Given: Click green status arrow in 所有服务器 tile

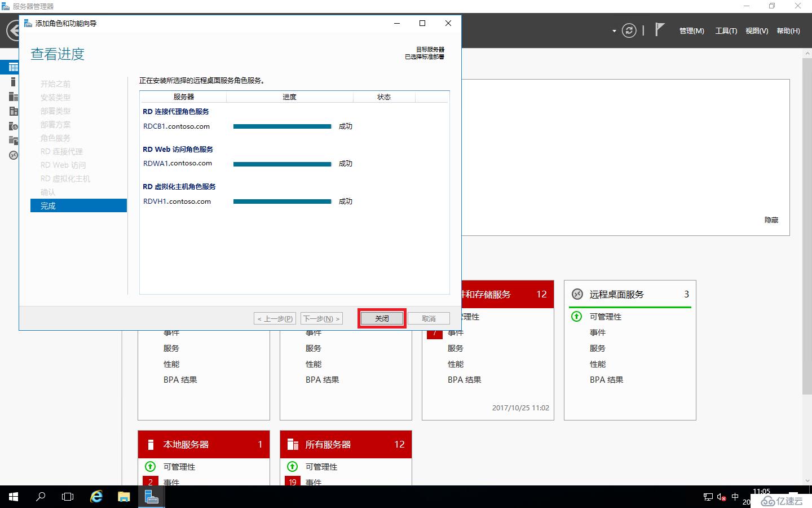Looking at the screenshot, I should [292, 466].
